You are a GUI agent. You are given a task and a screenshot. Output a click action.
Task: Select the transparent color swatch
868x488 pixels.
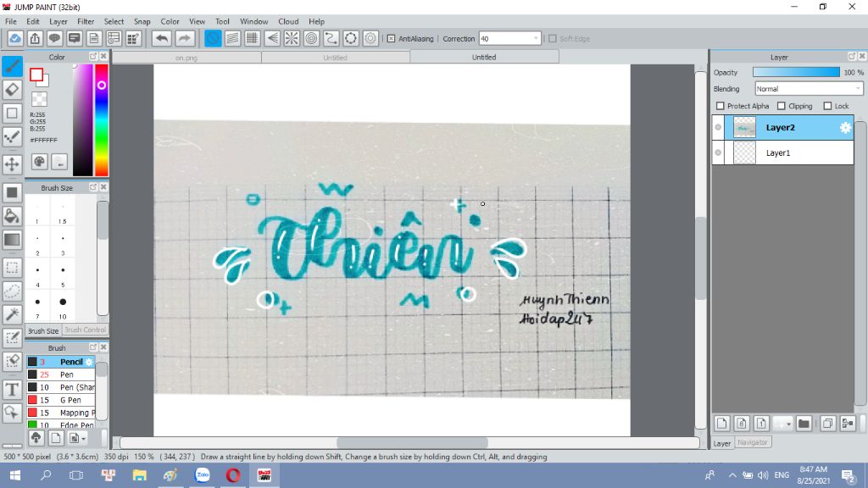pyautogui.click(x=39, y=99)
